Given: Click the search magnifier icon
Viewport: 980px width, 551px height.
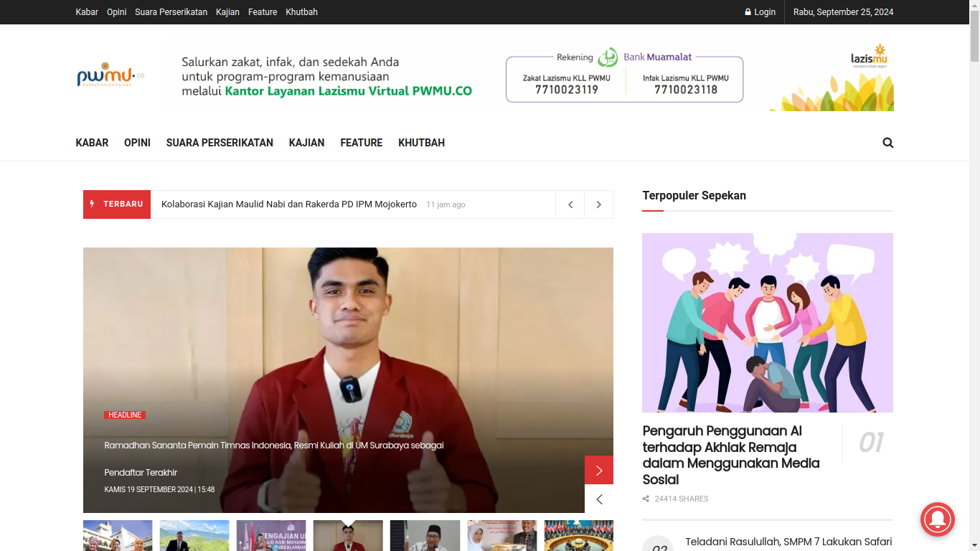Looking at the screenshot, I should (x=887, y=143).
